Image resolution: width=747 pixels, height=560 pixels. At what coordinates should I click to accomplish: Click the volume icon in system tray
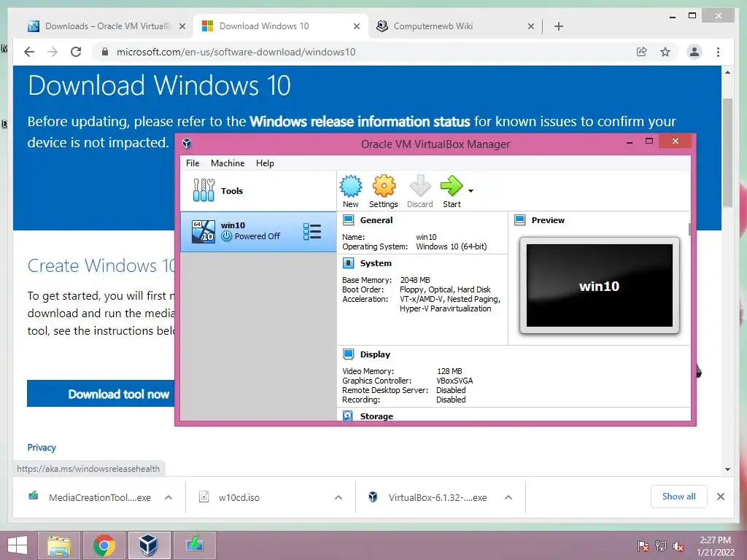point(678,546)
